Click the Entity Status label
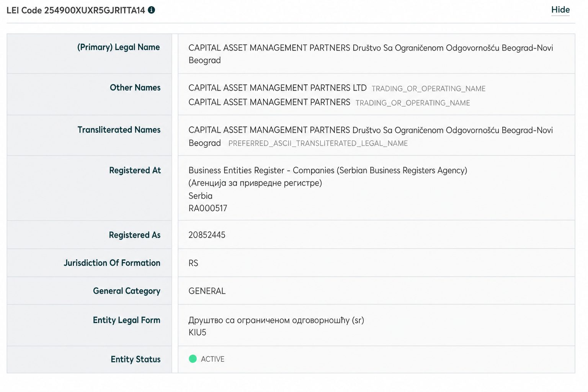This screenshot has height=392, width=588. pyautogui.click(x=136, y=359)
